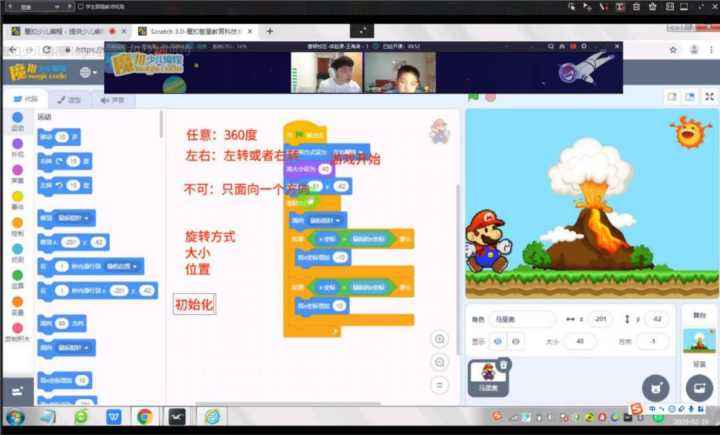Select the stage backdrop thumbnail
Screen dimensions: 720x435
(699, 341)
